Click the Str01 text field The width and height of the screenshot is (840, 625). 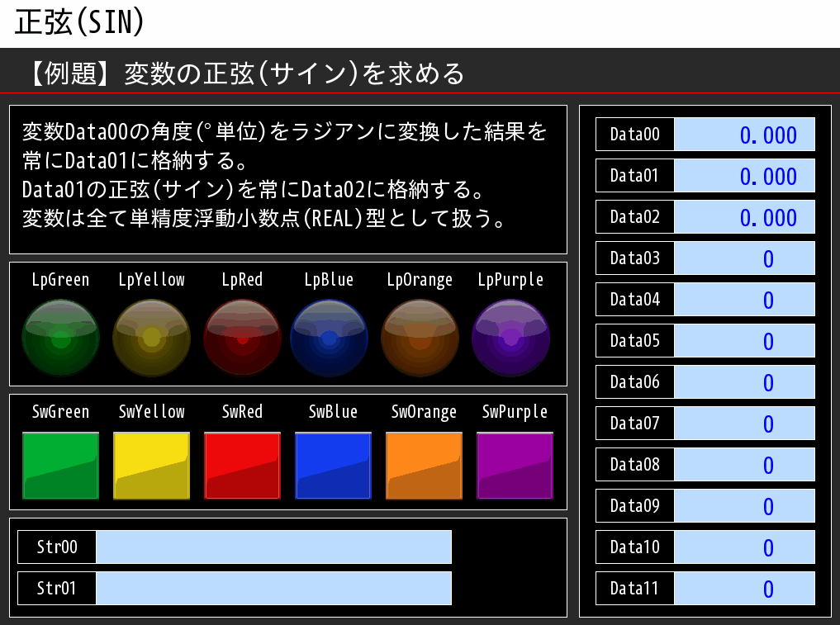point(273,588)
